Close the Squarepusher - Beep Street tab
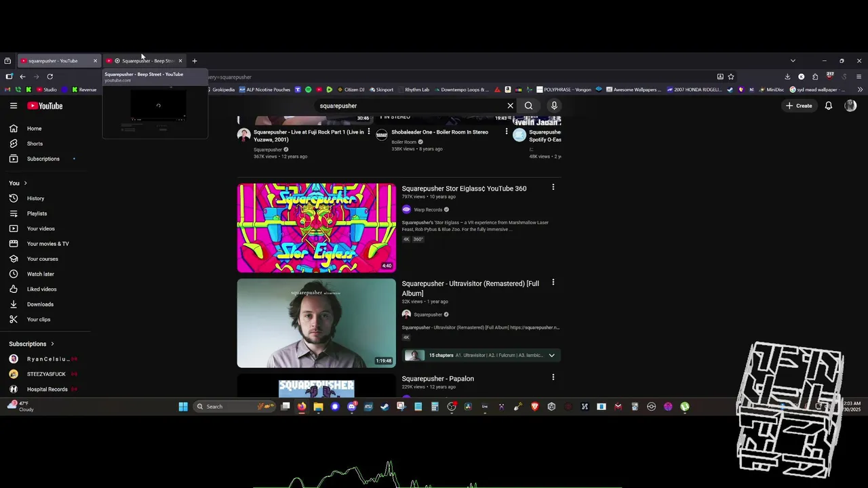Screen dimensions: 868x488 [180, 61]
